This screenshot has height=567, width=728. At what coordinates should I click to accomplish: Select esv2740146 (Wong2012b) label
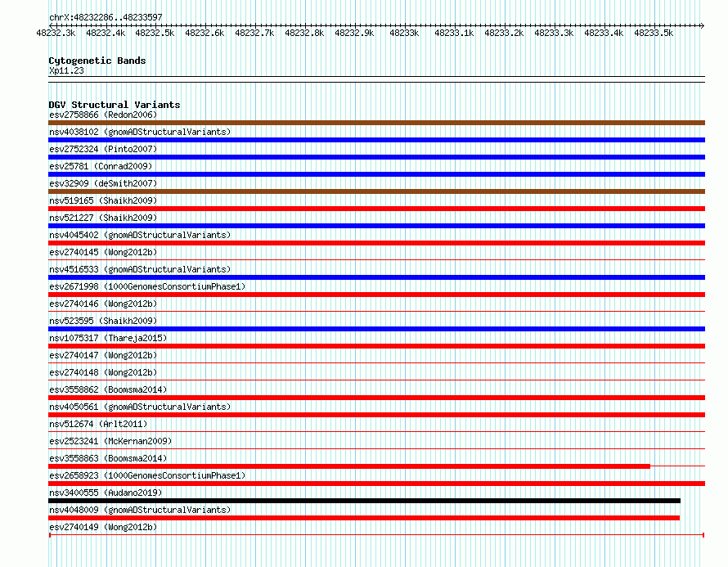click(103, 304)
